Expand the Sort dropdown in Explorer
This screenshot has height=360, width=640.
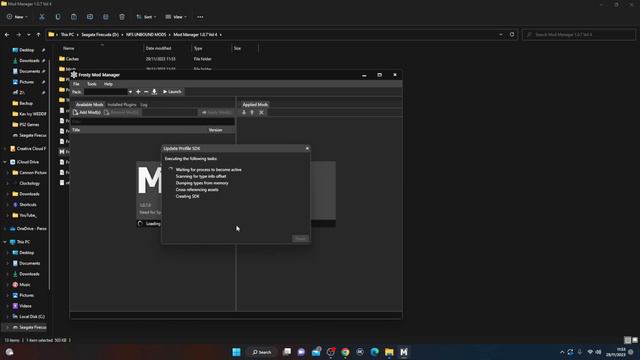point(147,17)
